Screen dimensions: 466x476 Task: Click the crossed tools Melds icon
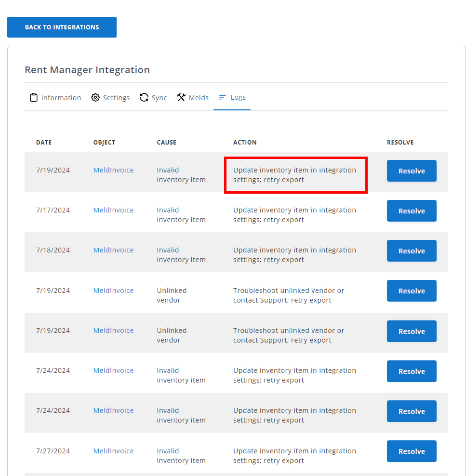point(181,98)
